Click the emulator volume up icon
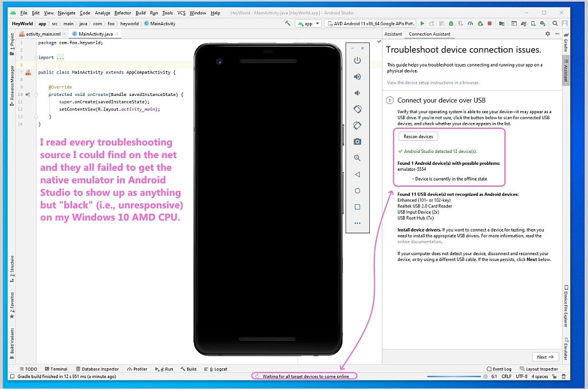 [x=357, y=77]
